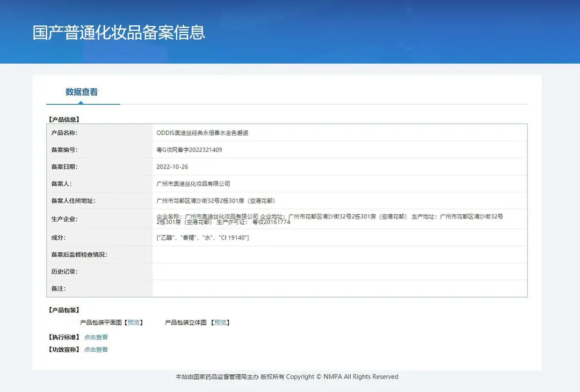The image size is (580, 392).
Task: Click the 备注 label
Action: pyautogui.click(x=59, y=288)
